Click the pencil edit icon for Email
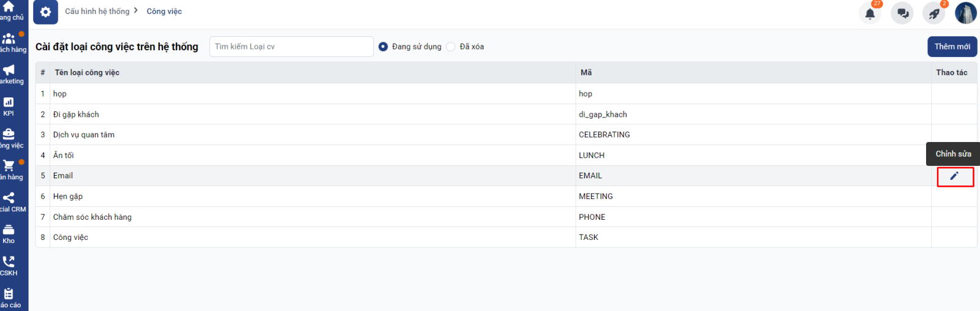Screen dimensions: 980x311 (954, 176)
